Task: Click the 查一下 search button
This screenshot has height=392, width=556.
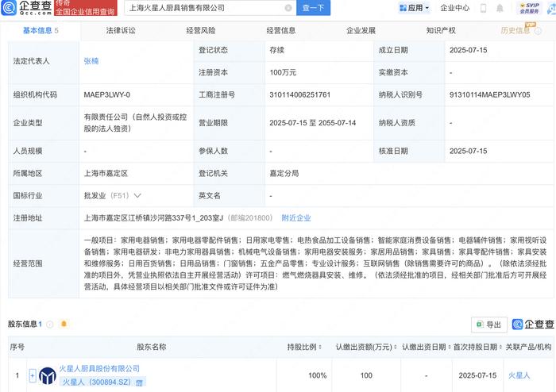Action: pos(313,8)
